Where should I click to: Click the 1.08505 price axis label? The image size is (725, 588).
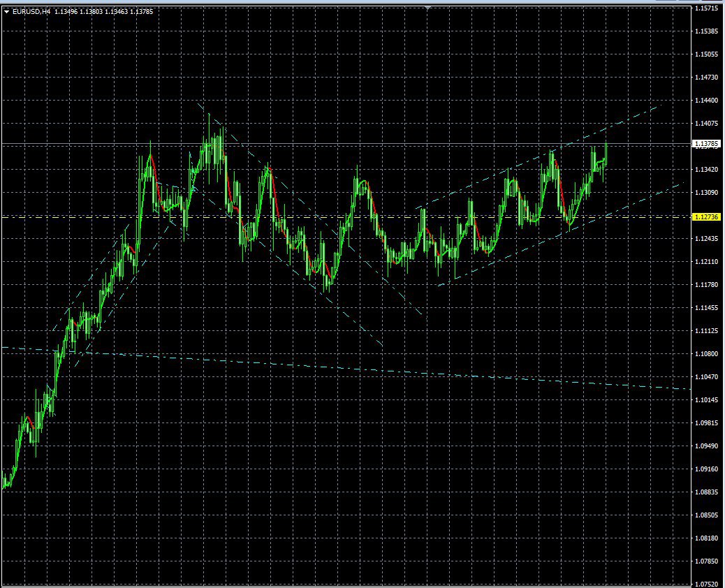pos(707,515)
